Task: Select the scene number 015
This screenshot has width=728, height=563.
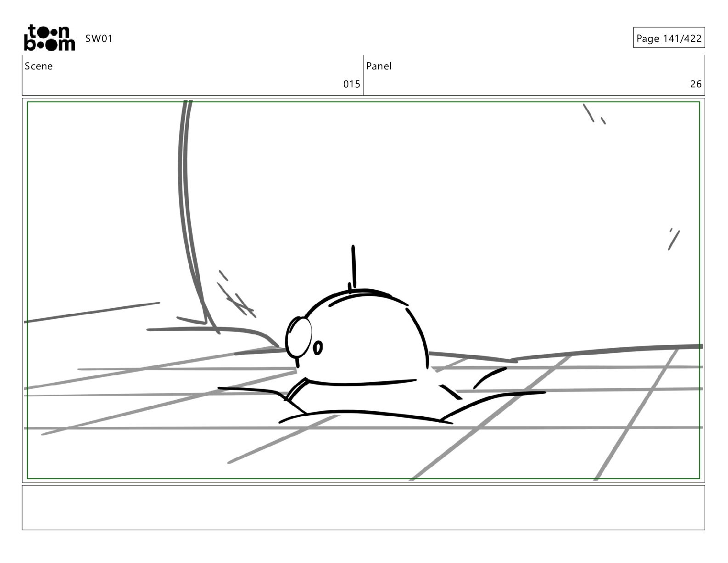Action: (352, 84)
